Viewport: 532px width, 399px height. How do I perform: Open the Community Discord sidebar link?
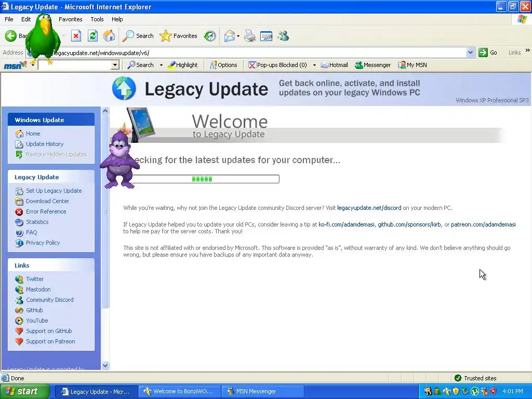(50, 300)
